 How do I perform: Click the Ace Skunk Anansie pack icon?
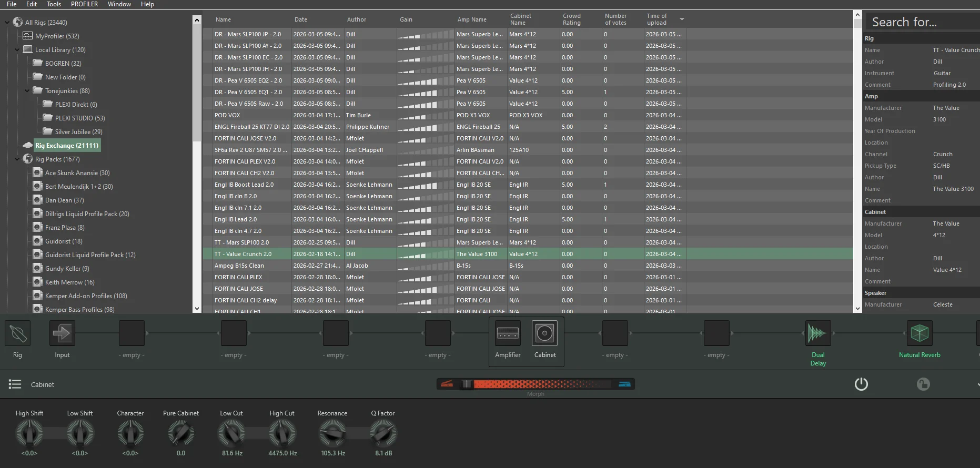[37, 172]
